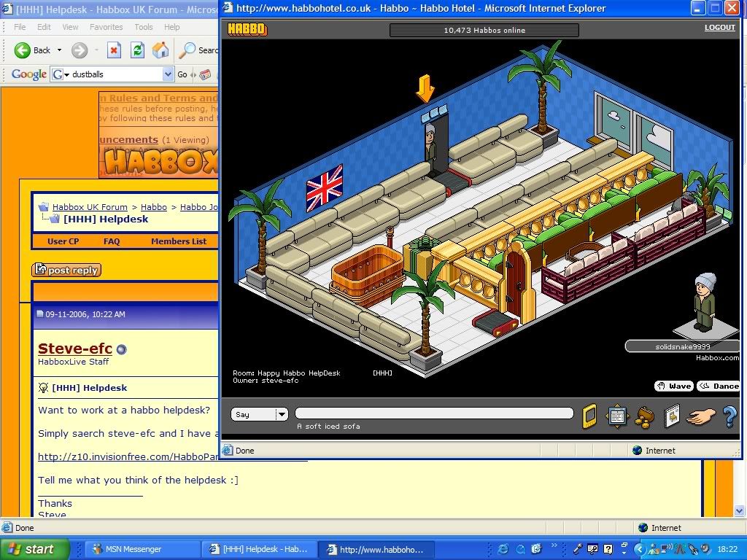The image size is (747, 560).
Task: Click the post reply button
Action: [x=66, y=271]
